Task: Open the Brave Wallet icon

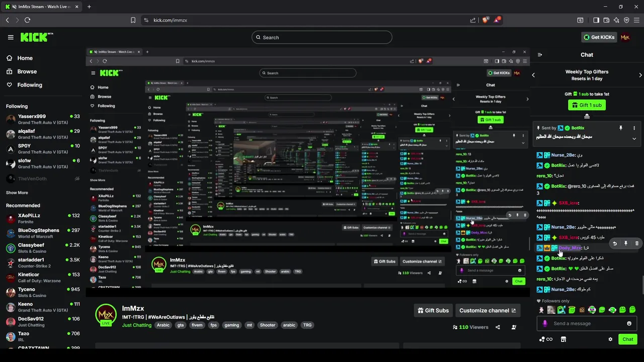Action: 606,20
